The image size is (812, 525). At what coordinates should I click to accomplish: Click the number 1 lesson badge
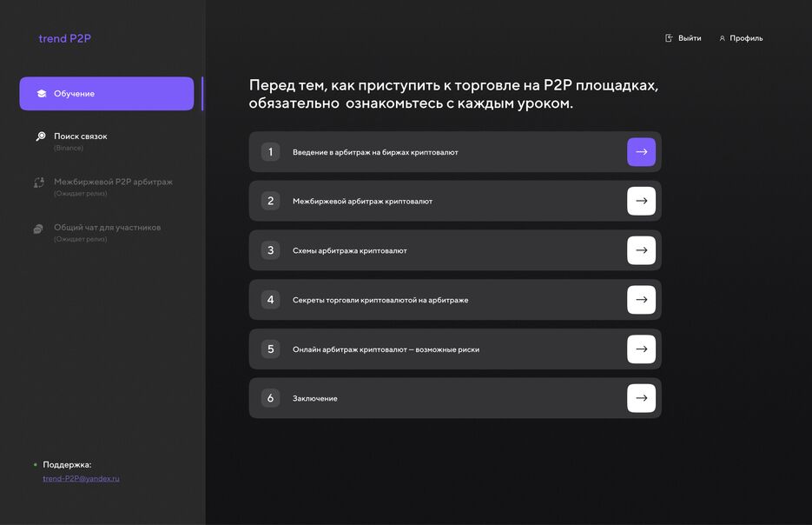(270, 152)
